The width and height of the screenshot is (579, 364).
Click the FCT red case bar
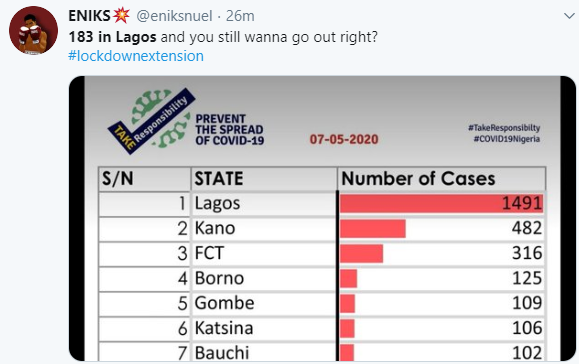pos(362,254)
